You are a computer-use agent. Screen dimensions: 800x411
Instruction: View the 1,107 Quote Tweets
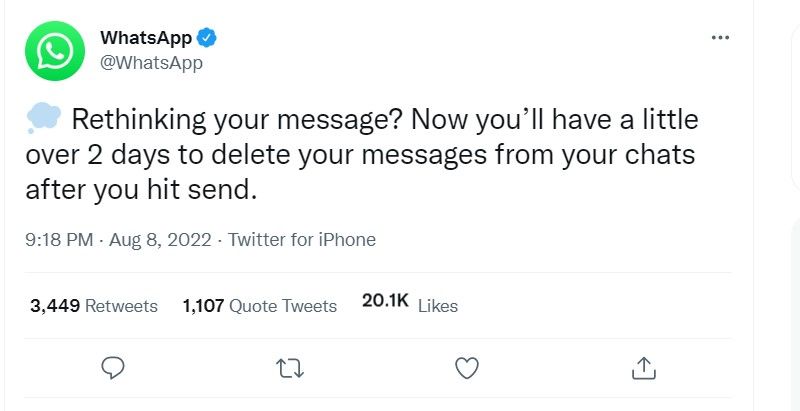click(x=260, y=306)
